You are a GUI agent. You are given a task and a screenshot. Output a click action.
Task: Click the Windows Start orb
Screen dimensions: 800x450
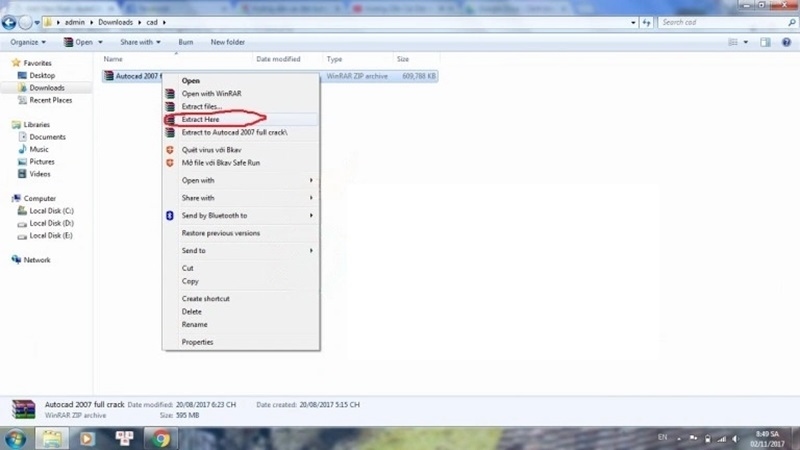click(15, 438)
